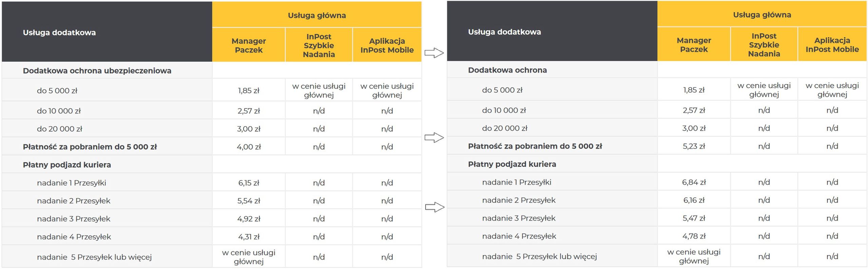Image resolution: width=868 pixels, height=269 pixels.
Task: Click the left table's "Usługa główna" header
Action: coord(316,15)
